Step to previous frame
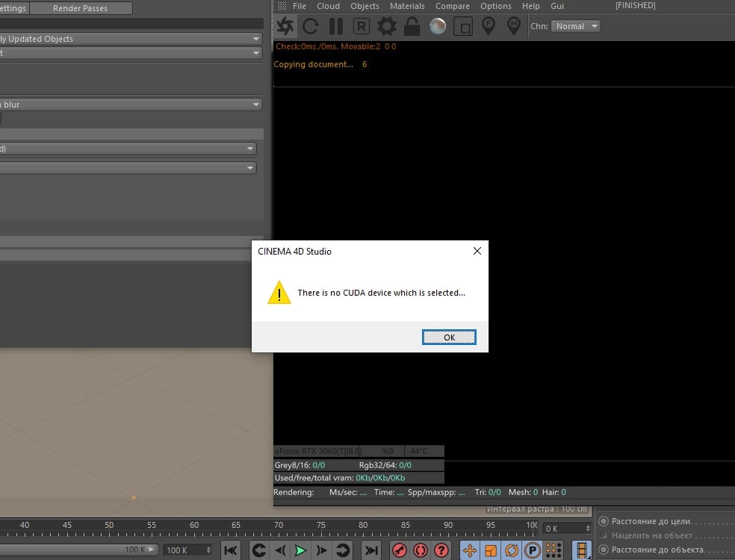The width and height of the screenshot is (735, 560). click(x=280, y=550)
